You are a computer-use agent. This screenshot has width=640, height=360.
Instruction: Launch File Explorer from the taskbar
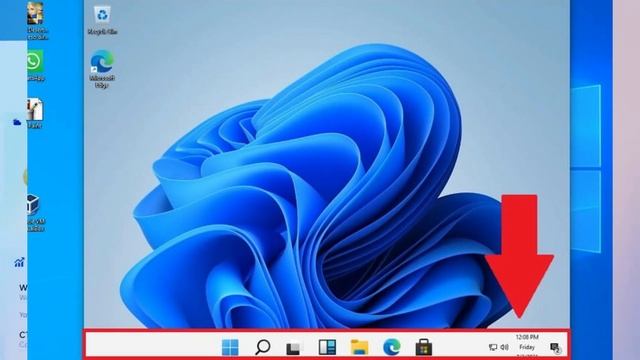(359, 347)
